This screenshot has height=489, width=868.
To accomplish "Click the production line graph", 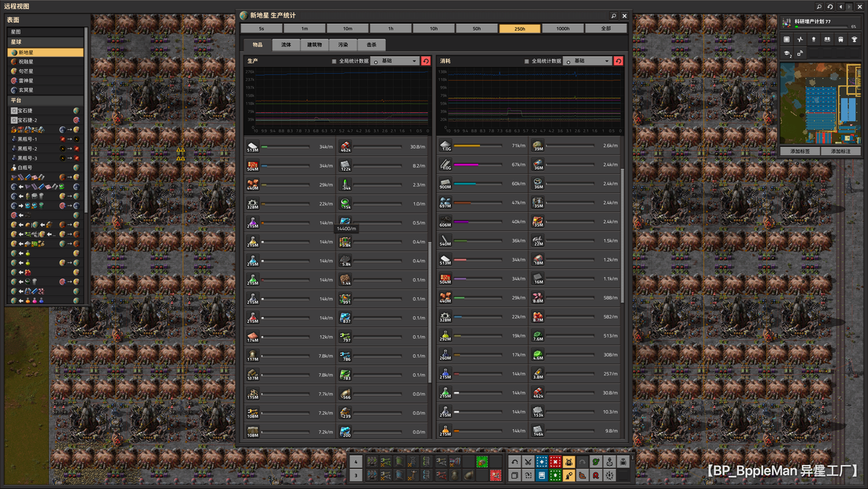I will (x=337, y=101).
